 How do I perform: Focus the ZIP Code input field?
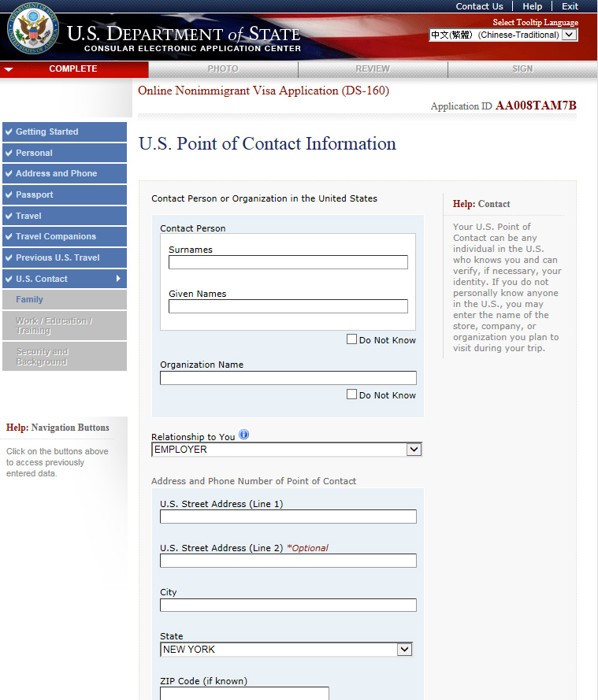point(244,693)
